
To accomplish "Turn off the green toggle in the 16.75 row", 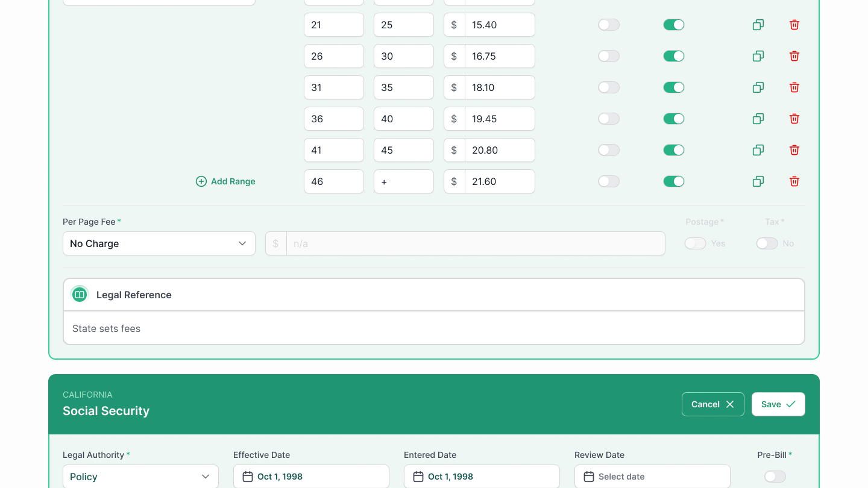I will 674,56.
